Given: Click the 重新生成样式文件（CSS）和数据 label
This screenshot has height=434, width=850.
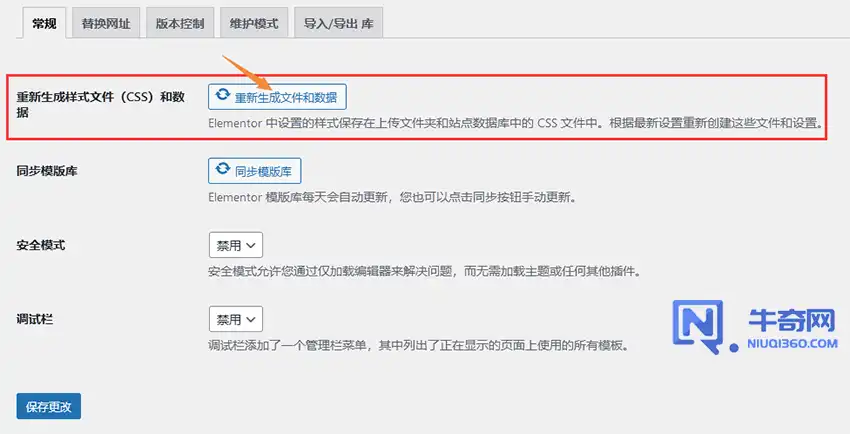Looking at the screenshot, I should pyautogui.click(x=101, y=105).
